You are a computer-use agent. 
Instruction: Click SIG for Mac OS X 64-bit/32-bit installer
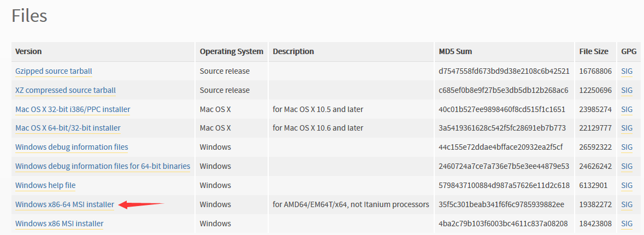(627, 128)
